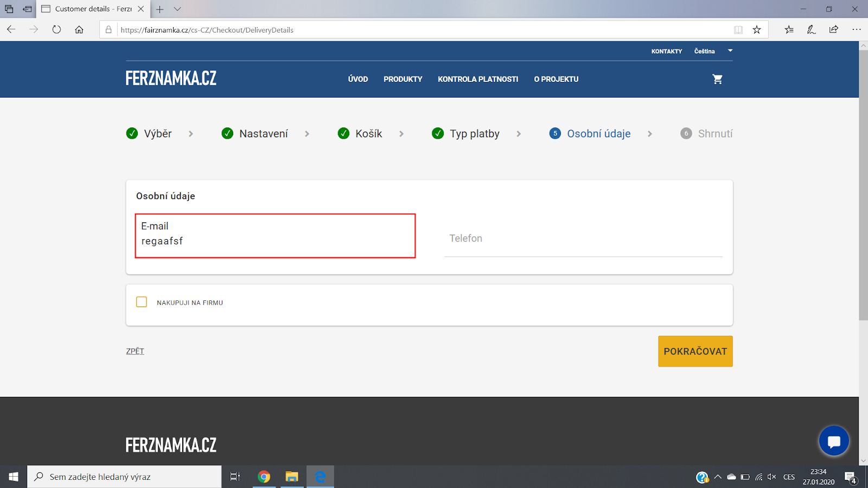
Task: Open the Windows Start menu
Action: click(x=13, y=477)
